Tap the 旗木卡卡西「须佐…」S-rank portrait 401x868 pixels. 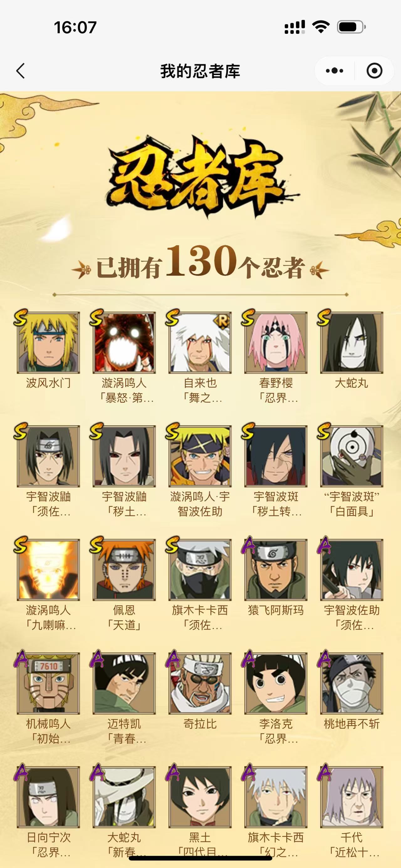200,569
